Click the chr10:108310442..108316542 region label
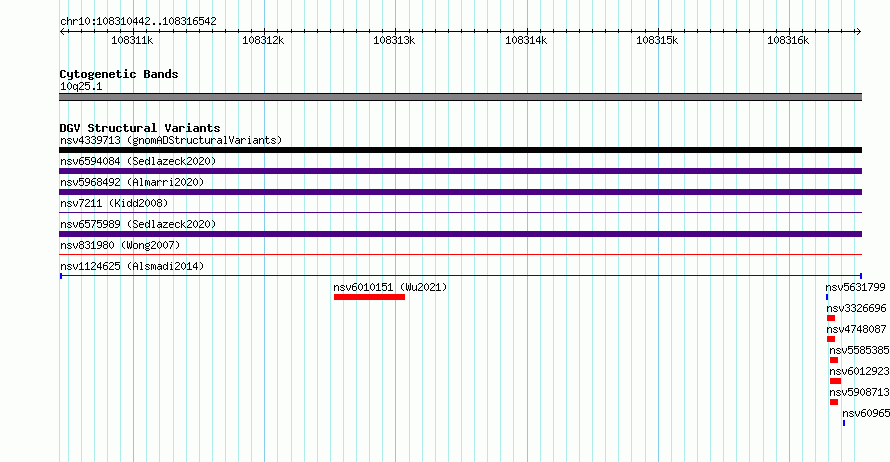Image resolution: width=890 pixels, height=462 pixels. pos(138,22)
